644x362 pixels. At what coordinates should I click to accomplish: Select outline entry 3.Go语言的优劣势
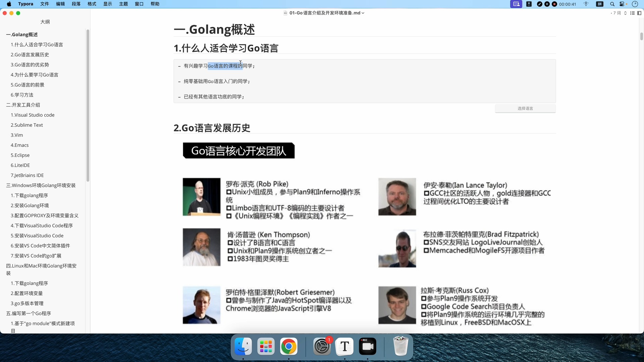pyautogui.click(x=30, y=65)
